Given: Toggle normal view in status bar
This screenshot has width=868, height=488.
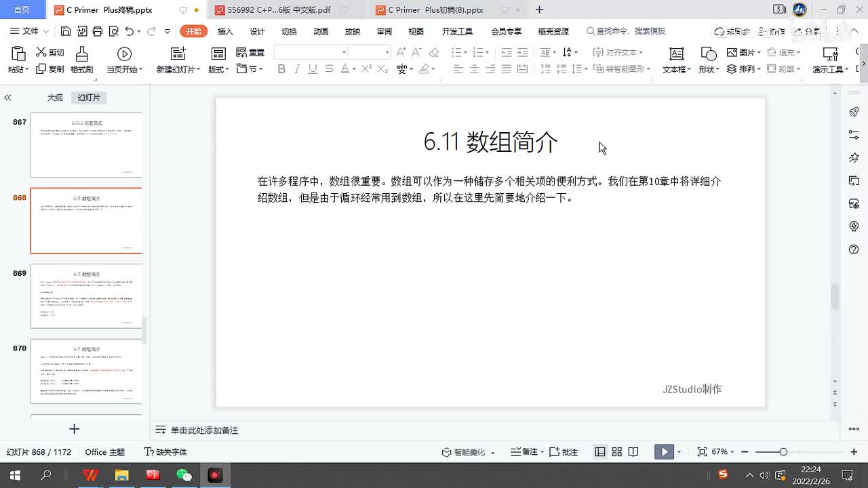Looking at the screenshot, I should 600,452.
